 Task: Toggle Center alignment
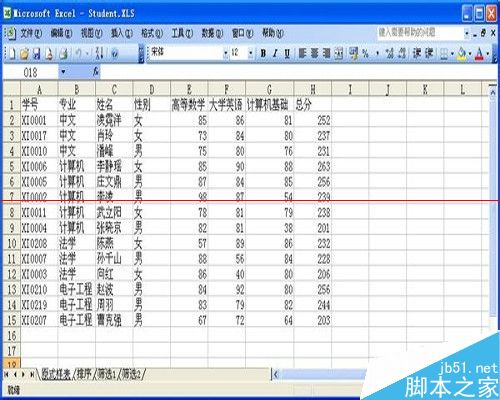[314, 53]
